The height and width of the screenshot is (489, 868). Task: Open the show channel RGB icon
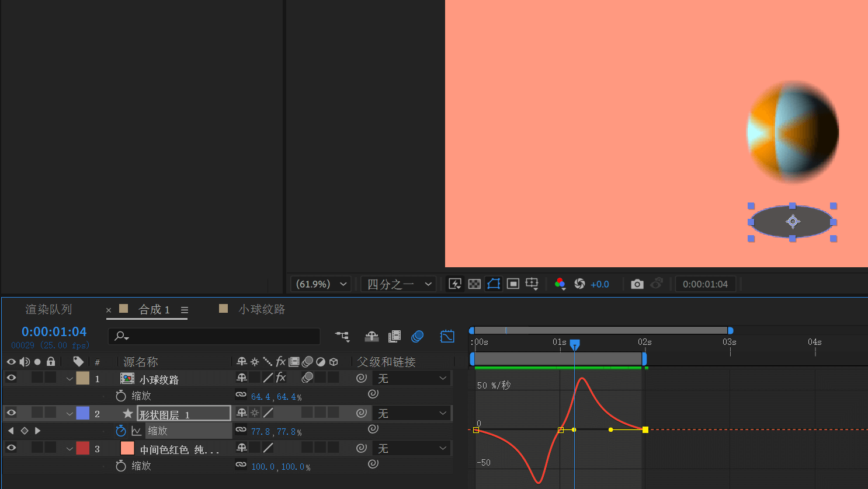(560, 284)
